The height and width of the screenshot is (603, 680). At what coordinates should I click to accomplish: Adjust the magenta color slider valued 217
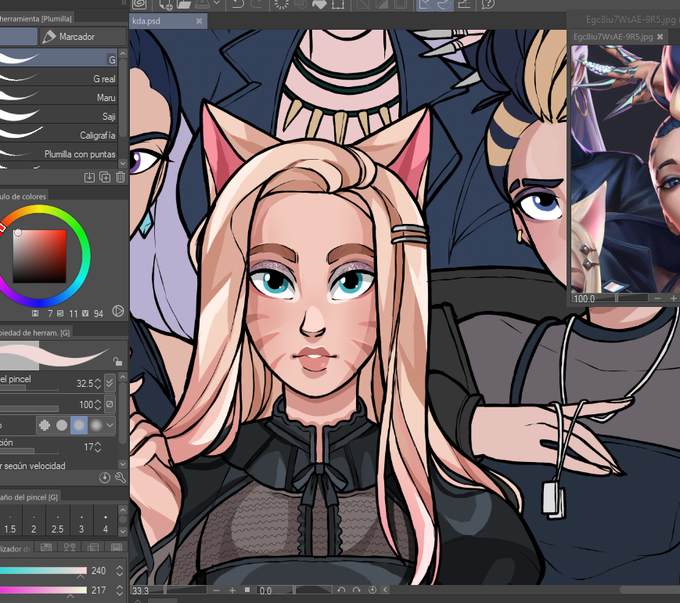[x=43, y=590]
